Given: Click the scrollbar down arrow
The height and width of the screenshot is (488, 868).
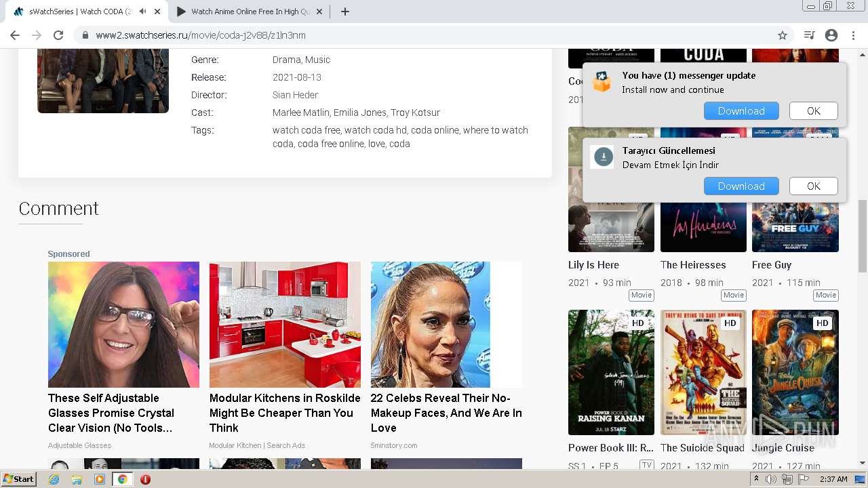Looking at the screenshot, I should click(x=862, y=463).
